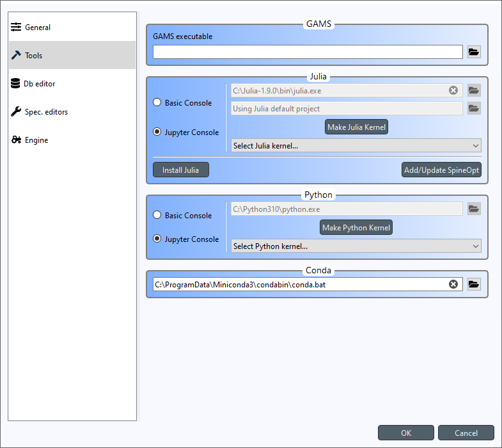Open the General settings page

pyautogui.click(x=72, y=28)
